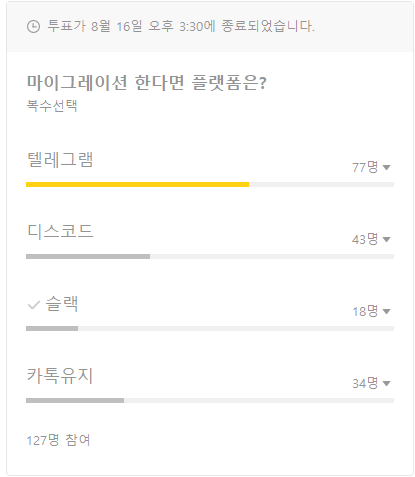Expand the 43명 voter list arrow

coord(386,239)
